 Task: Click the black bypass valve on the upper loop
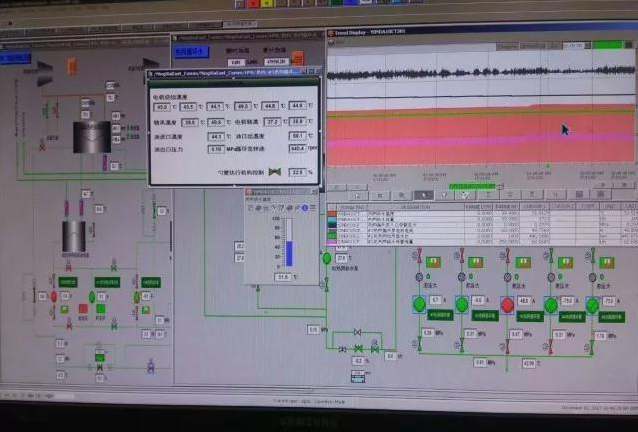coord(357,332)
